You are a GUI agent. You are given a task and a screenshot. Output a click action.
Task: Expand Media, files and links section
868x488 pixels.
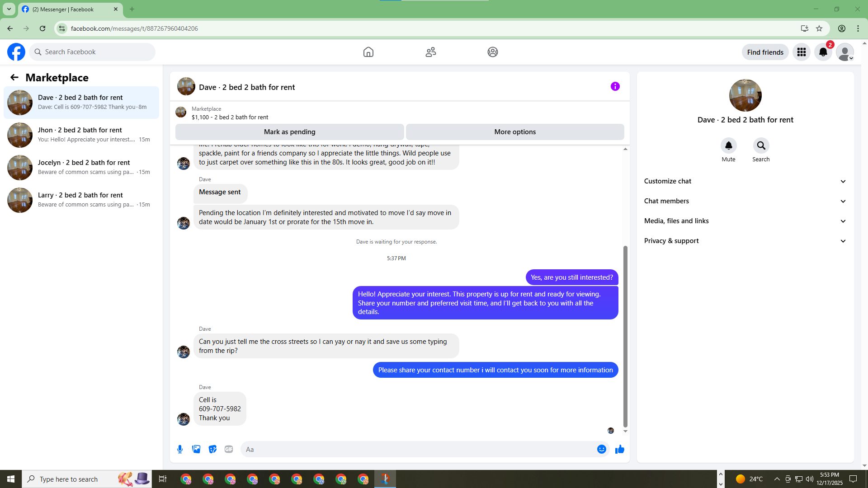[745, 221]
